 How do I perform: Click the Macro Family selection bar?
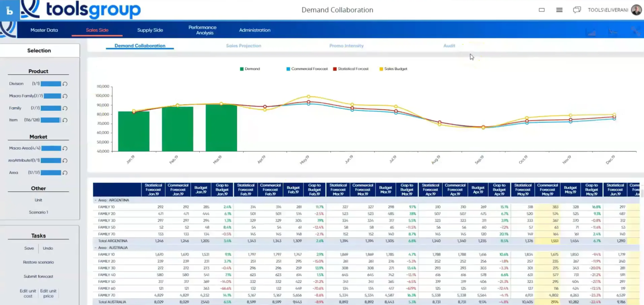(x=52, y=96)
